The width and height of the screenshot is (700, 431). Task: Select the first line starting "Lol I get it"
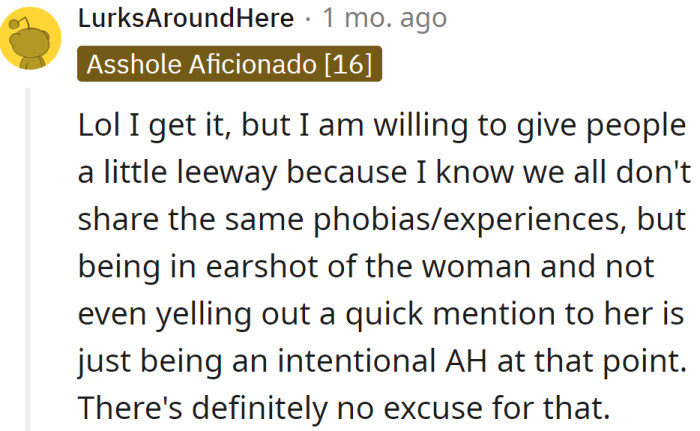coord(382,126)
